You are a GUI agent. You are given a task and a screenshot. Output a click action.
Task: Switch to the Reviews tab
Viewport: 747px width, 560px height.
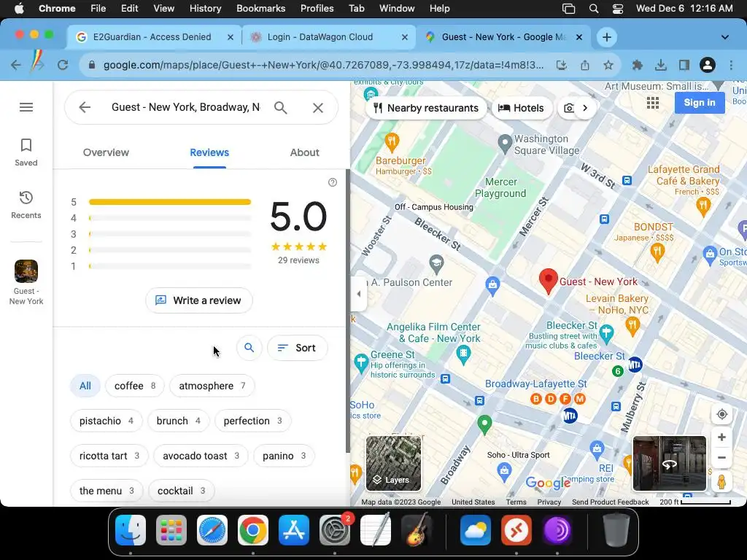tap(209, 152)
